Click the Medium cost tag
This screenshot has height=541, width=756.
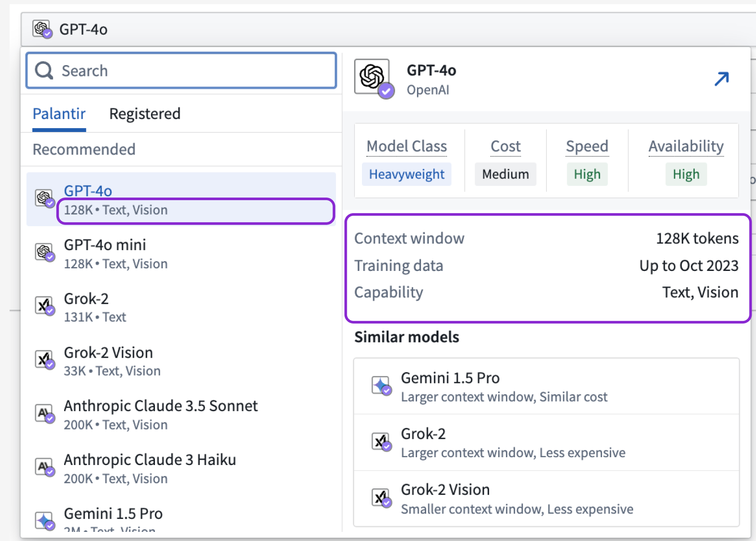(506, 174)
